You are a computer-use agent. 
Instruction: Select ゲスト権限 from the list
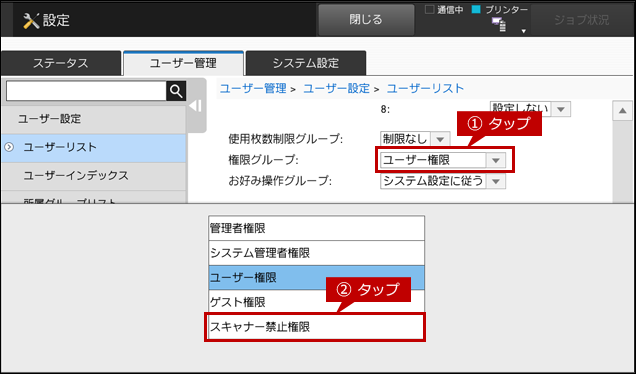pyautogui.click(x=316, y=302)
